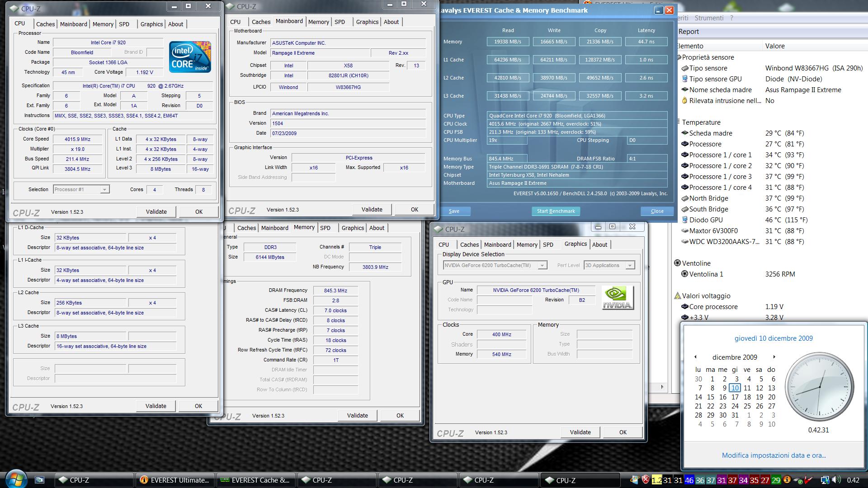868x488 pixels.
Task: Click the Processore 1 / core 1 icon
Action: tap(685, 155)
